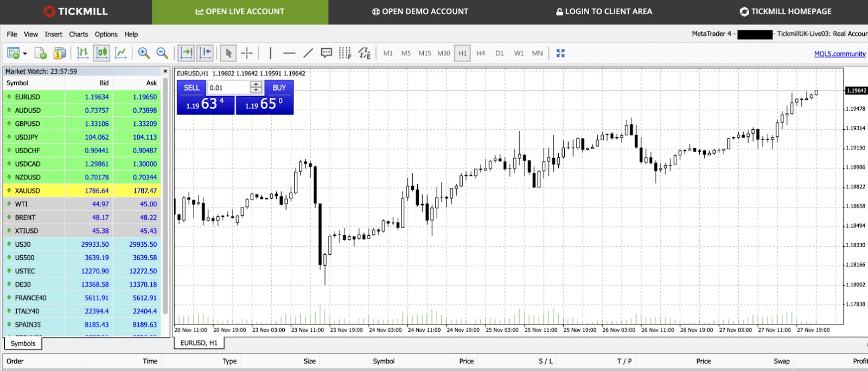The image size is (868, 371).
Task: Click the Order column header
Action: [15, 361]
